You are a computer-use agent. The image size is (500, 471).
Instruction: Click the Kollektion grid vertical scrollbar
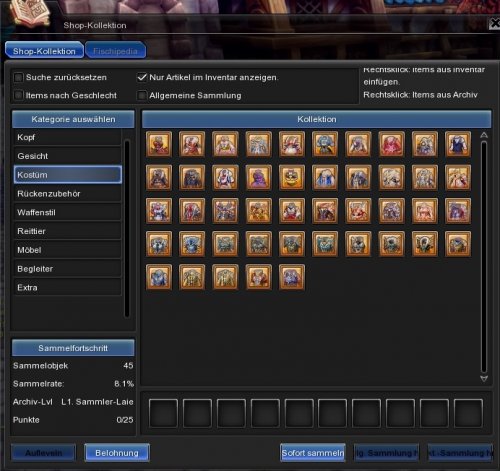[x=484, y=257]
